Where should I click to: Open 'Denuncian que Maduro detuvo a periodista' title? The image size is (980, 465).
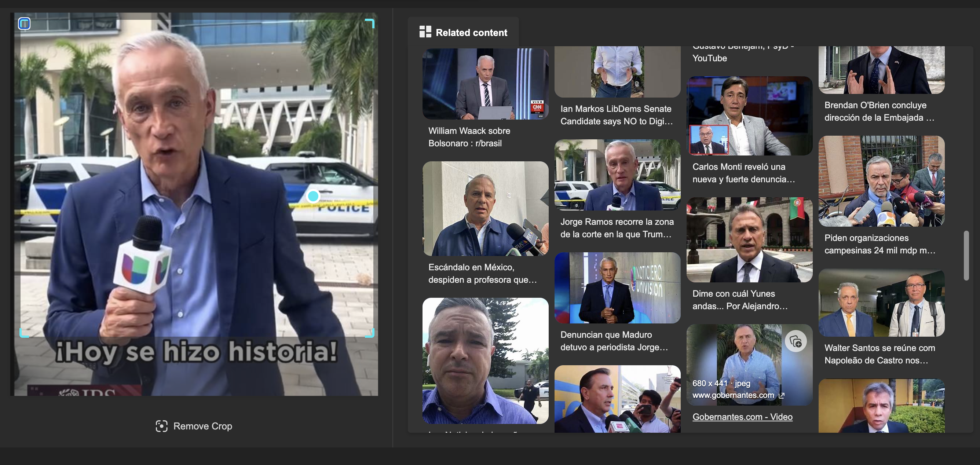pos(614,341)
